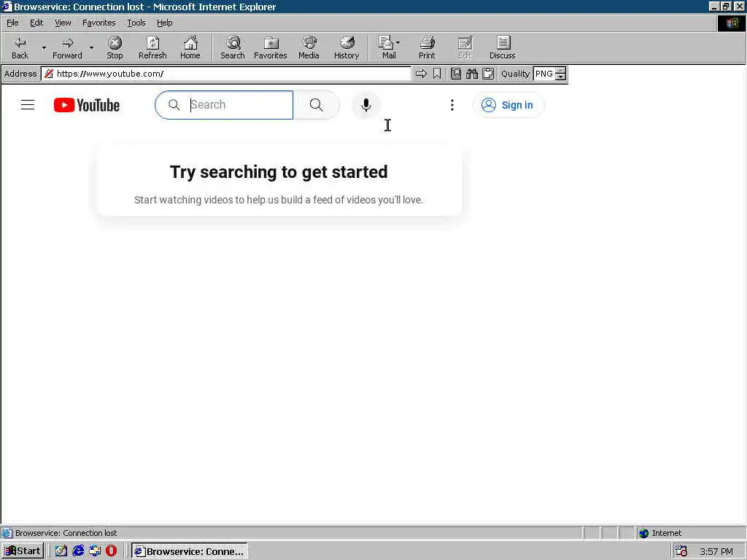This screenshot has width=747, height=560.
Task: Launch Internet Explorer from Quick Launch
Action: click(79, 551)
